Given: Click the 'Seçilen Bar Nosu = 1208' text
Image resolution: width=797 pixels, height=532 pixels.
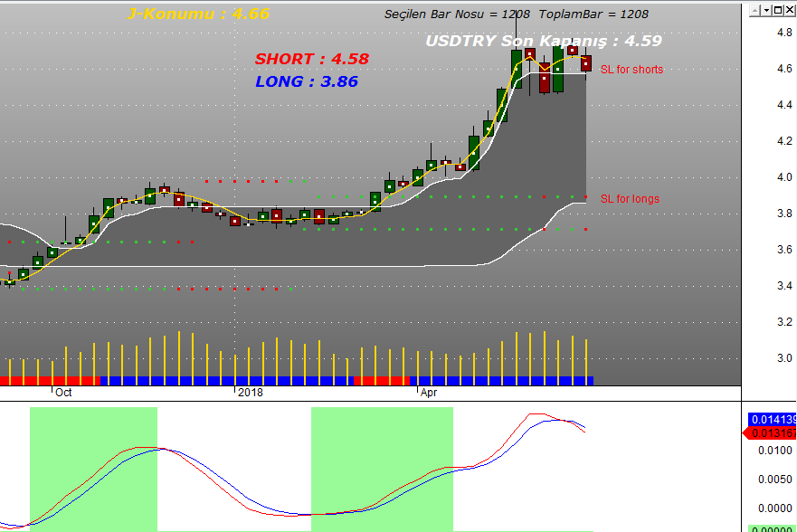Looking at the screenshot, I should [457, 14].
